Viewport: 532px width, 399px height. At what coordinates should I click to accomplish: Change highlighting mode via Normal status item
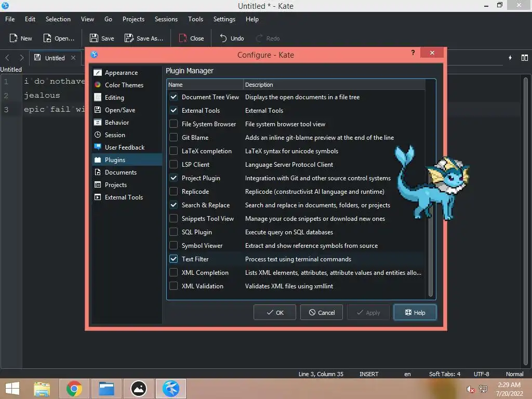(x=514, y=374)
